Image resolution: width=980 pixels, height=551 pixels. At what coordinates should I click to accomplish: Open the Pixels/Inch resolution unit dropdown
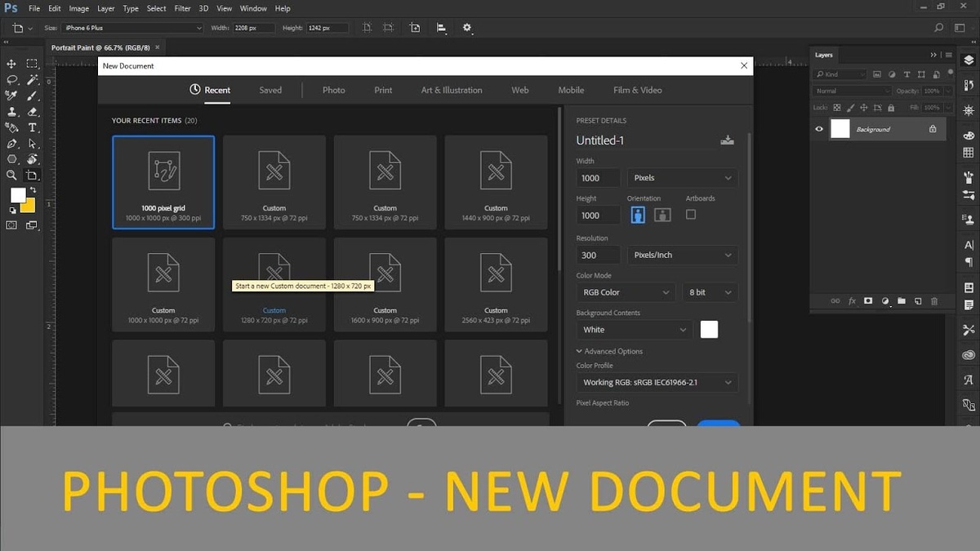point(683,255)
